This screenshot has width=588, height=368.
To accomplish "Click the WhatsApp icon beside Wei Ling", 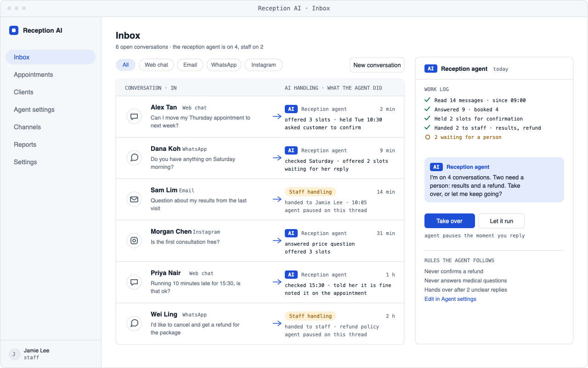I will pyautogui.click(x=134, y=324).
